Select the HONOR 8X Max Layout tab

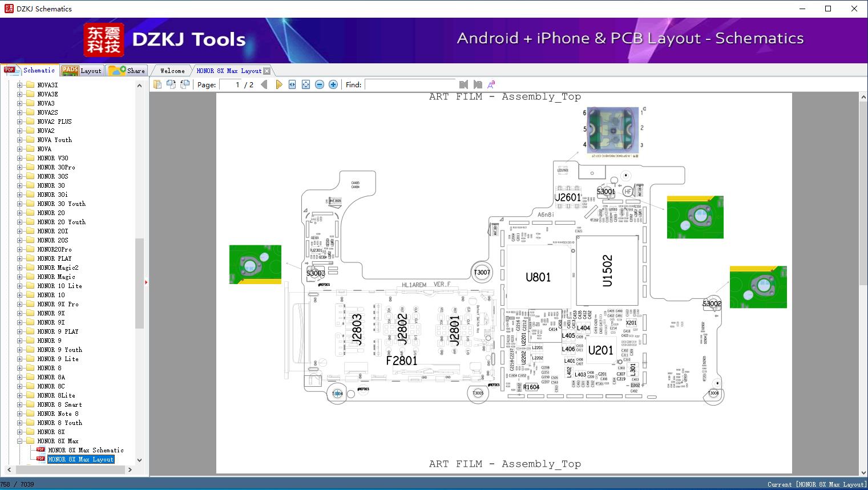(x=229, y=71)
